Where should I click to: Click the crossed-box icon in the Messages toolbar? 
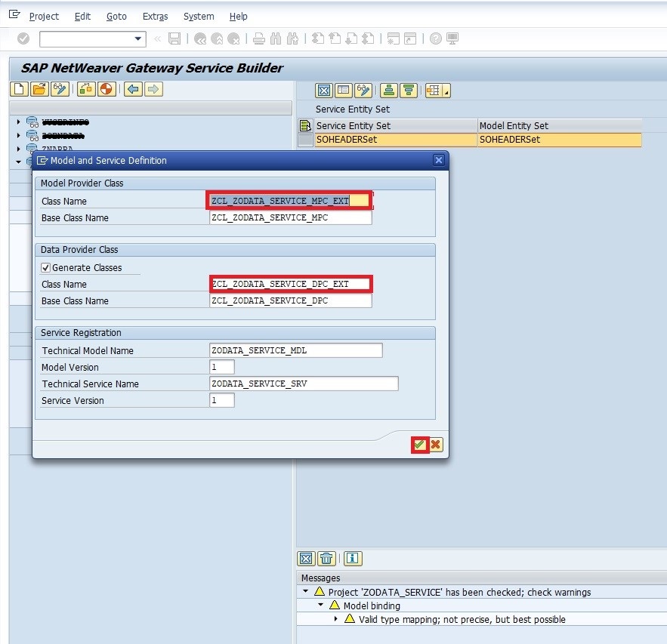coord(306,559)
